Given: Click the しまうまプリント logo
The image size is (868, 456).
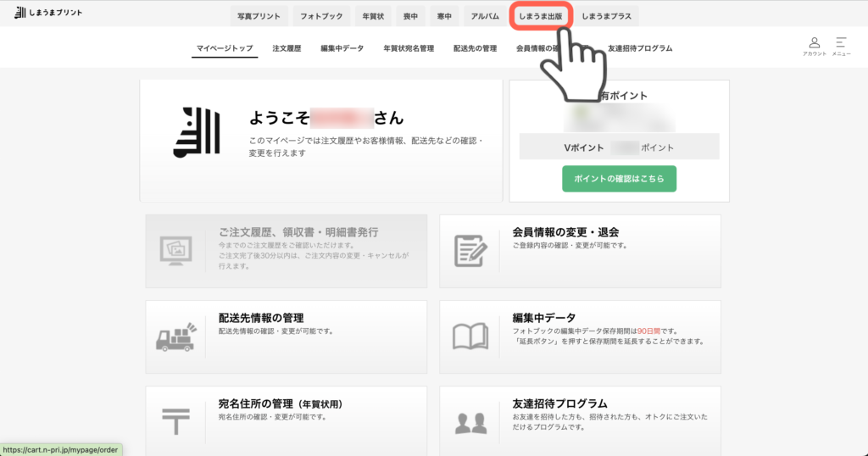Looking at the screenshot, I should point(48,13).
